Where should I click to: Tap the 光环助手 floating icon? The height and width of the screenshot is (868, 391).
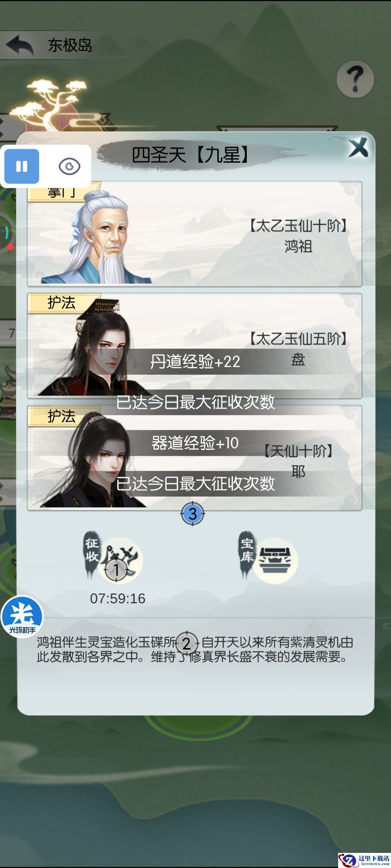tap(22, 617)
